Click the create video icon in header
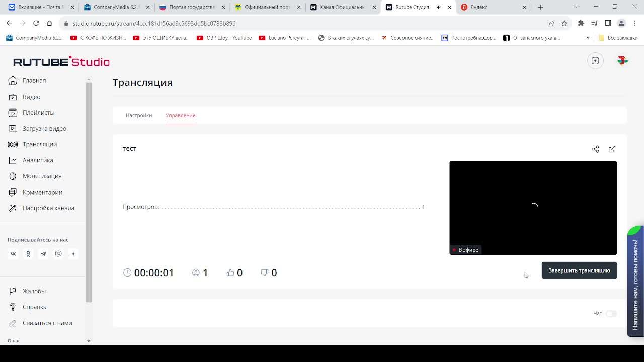 pos(595,61)
